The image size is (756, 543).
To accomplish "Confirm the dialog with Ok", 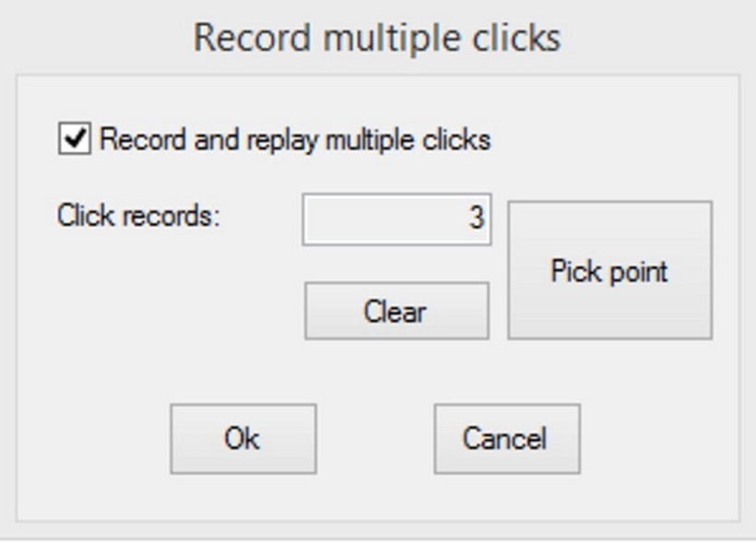I will coord(243,439).
